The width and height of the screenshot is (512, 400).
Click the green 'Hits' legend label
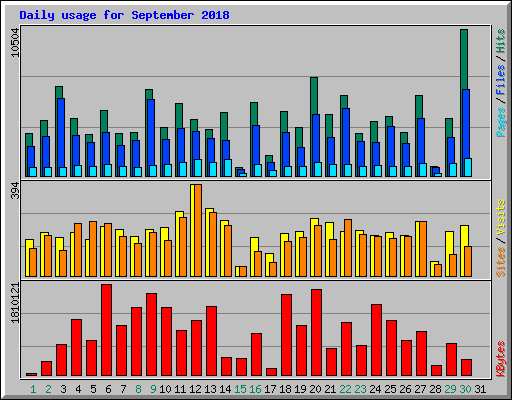click(x=501, y=41)
